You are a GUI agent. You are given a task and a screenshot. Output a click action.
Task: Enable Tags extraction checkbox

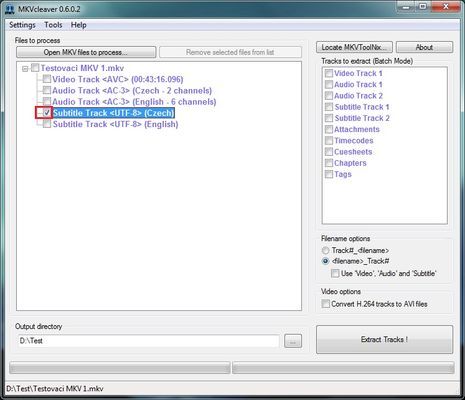click(x=329, y=174)
